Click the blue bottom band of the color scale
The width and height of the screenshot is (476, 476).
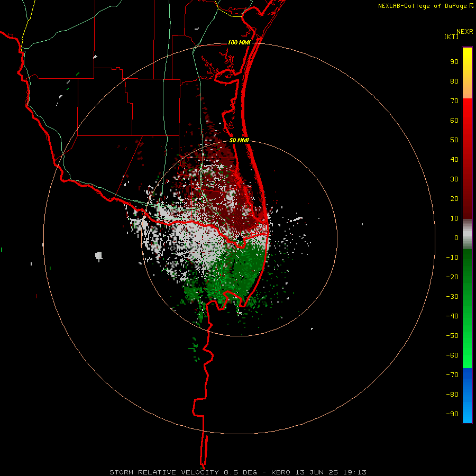click(467, 396)
